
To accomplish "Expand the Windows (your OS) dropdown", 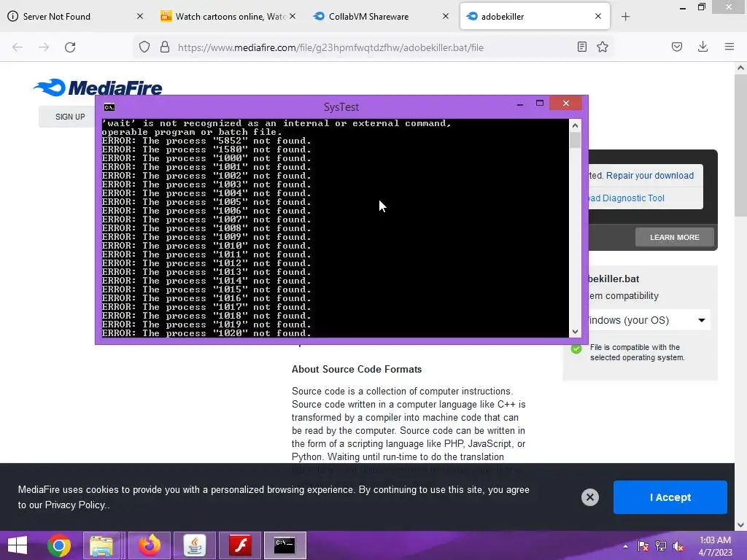I will (x=649, y=320).
